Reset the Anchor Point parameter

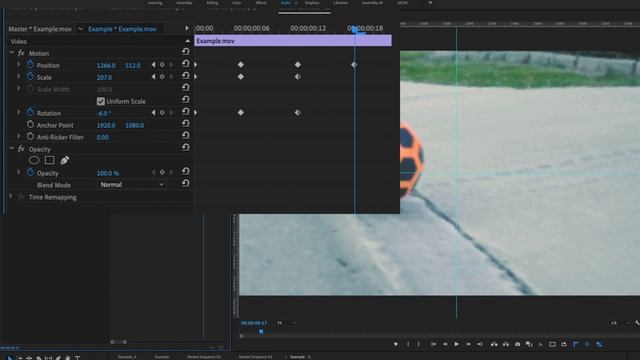[x=185, y=123]
